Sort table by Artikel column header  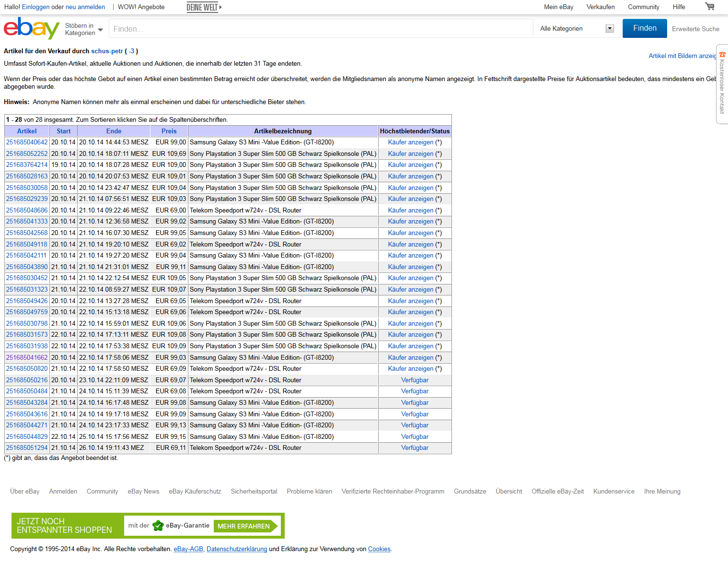coord(27,131)
